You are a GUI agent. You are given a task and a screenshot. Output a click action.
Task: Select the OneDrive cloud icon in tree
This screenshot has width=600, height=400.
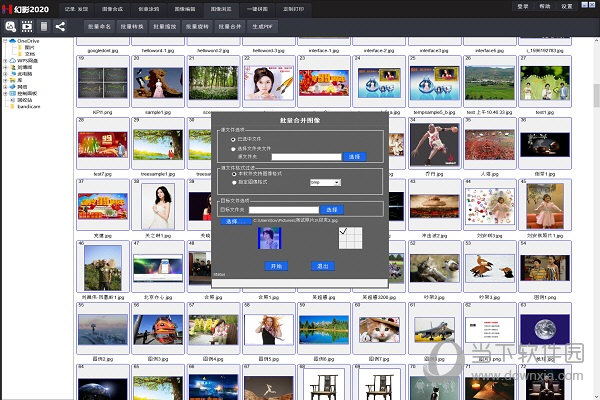coord(13,41)
